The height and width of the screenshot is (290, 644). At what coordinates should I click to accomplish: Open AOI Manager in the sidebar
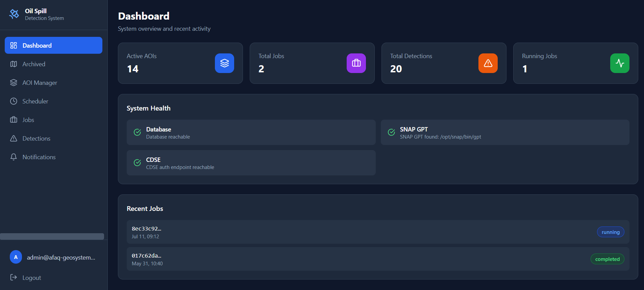53,82
